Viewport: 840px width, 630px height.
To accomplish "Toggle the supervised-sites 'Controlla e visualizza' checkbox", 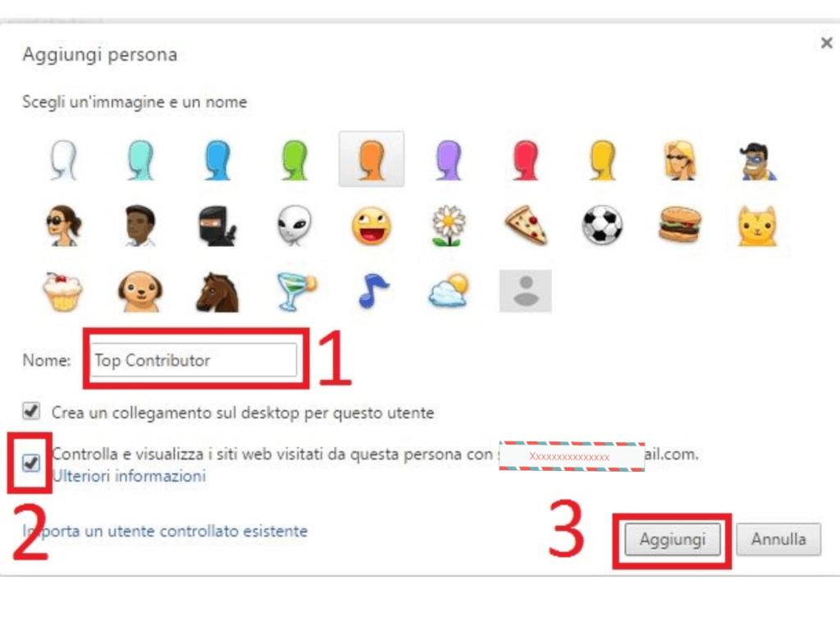I will click(31, 463).
